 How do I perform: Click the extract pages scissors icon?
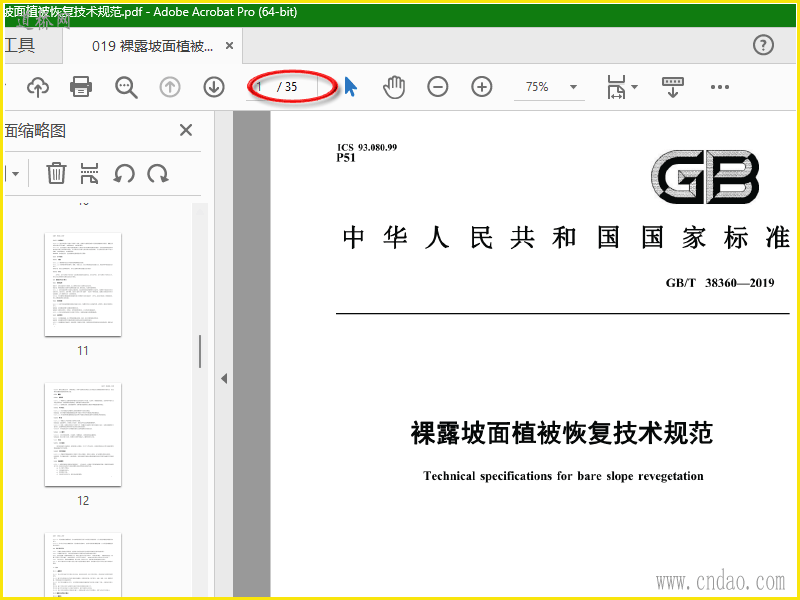point(89,173)
